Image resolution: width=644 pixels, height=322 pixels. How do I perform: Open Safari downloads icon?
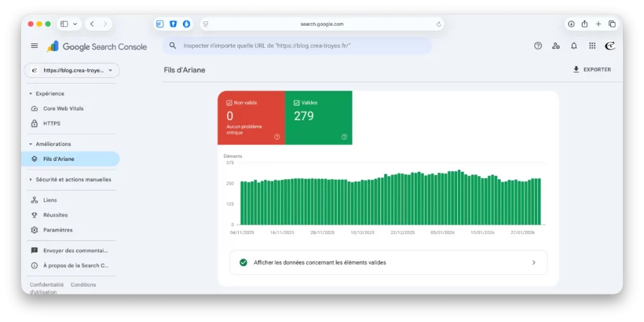pyautogui.click(x=571, y=24)
